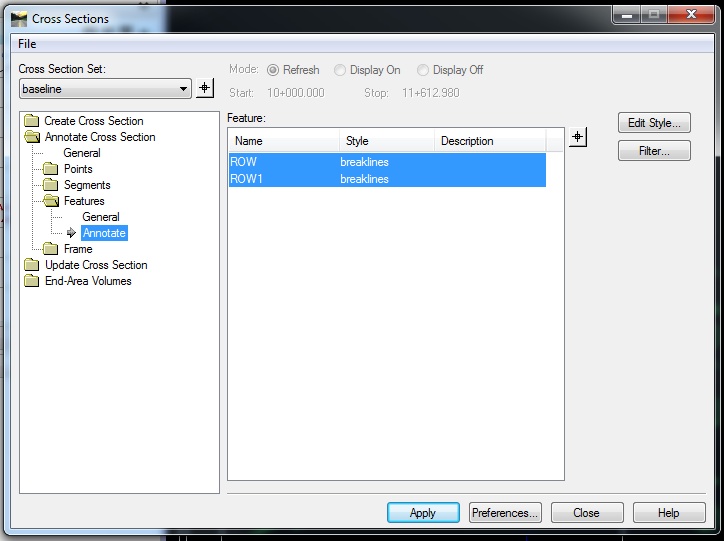Click the Filter button
724x541 pixels.
click(654, 150)
